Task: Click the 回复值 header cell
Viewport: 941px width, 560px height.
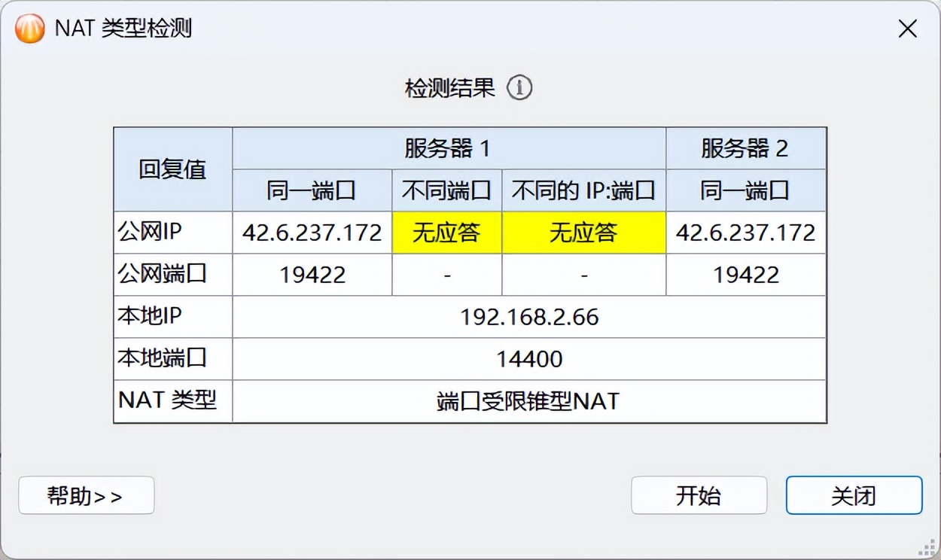Action: click(172, 169)
